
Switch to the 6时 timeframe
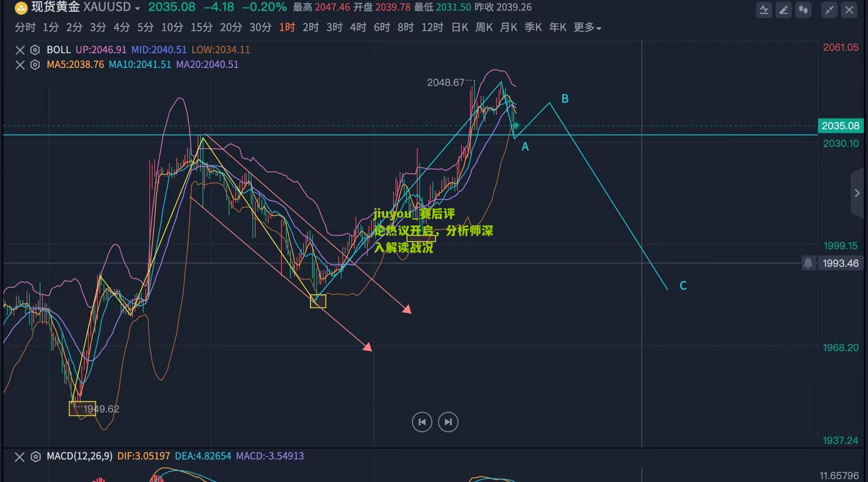[382, 28]
